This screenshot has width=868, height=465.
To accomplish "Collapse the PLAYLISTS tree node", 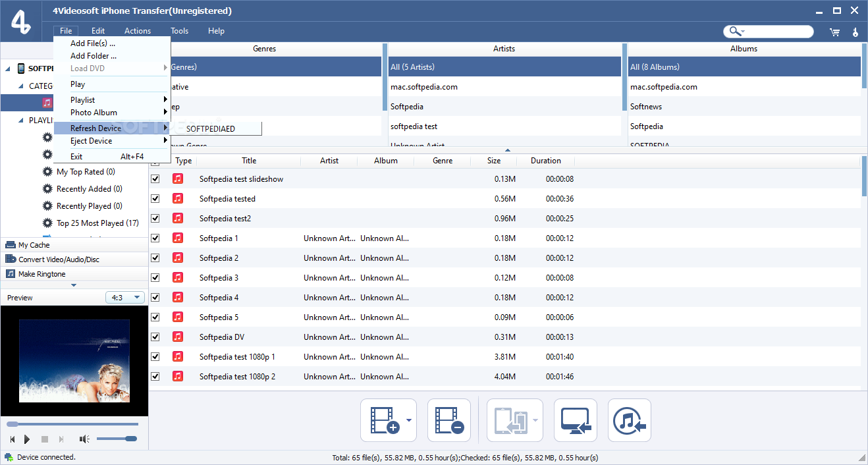I will click(22, 121).
